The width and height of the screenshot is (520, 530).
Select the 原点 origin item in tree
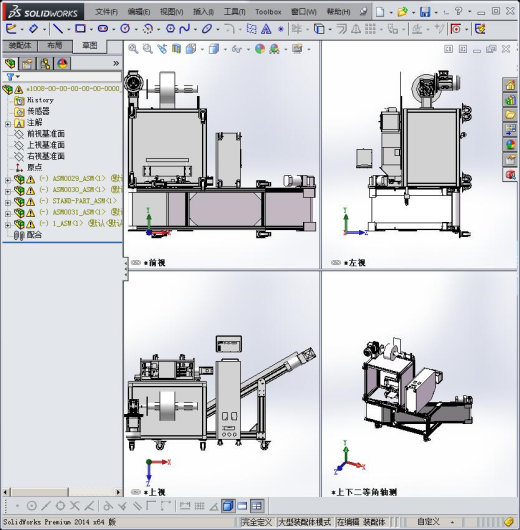pyautogui.click(x=34, y=167)
